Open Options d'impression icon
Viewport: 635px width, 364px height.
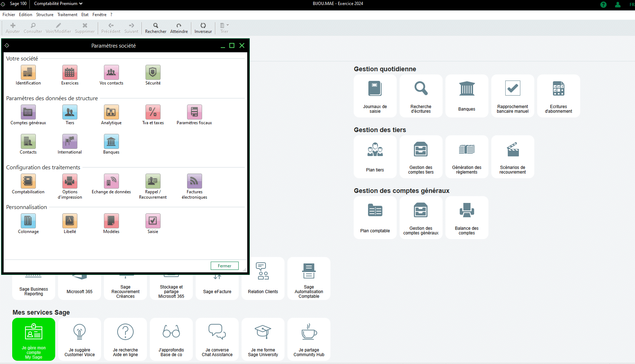pyautogui.click(x=70, y=181)
